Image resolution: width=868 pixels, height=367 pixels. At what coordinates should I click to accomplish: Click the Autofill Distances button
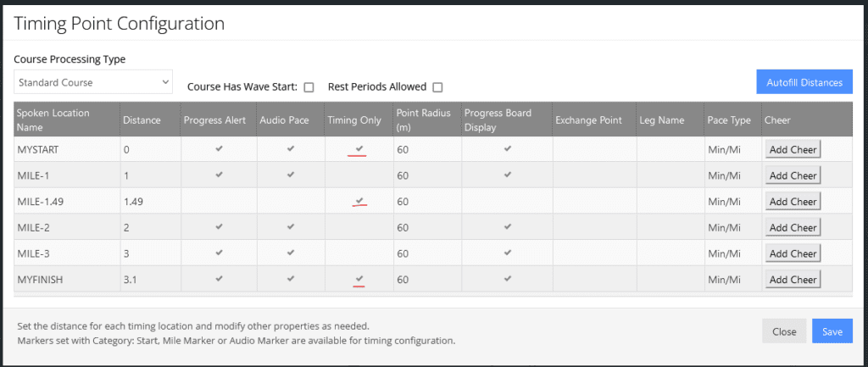[x=804, y=82]
